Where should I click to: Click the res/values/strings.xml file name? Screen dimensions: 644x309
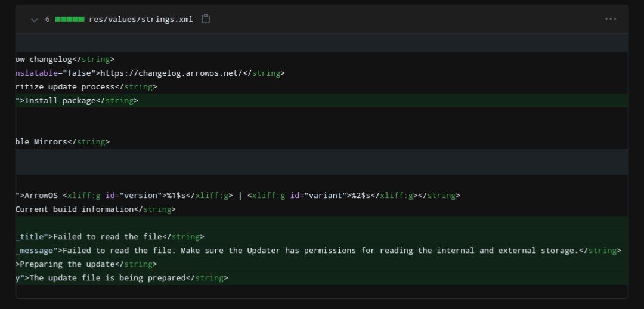pyautogui.click(x=141, y=19)
